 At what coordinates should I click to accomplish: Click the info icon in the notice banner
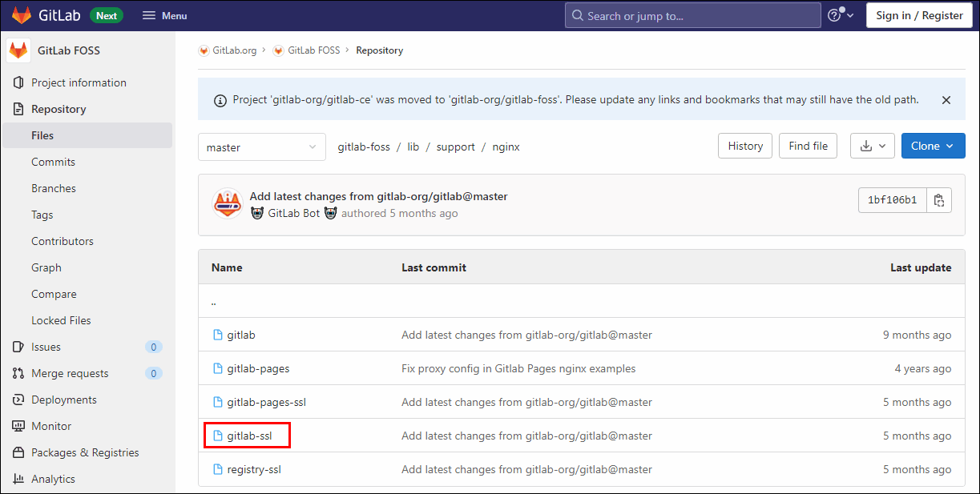pos(220,101)
